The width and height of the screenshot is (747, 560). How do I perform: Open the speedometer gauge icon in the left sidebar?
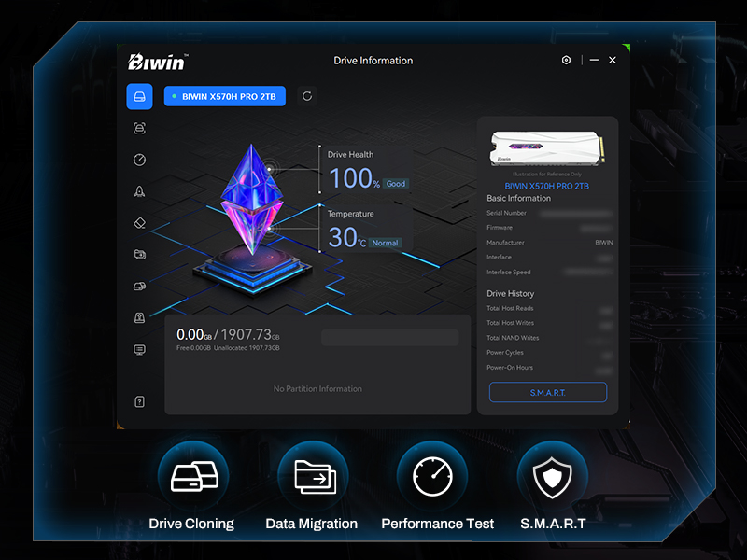point(139,160)
